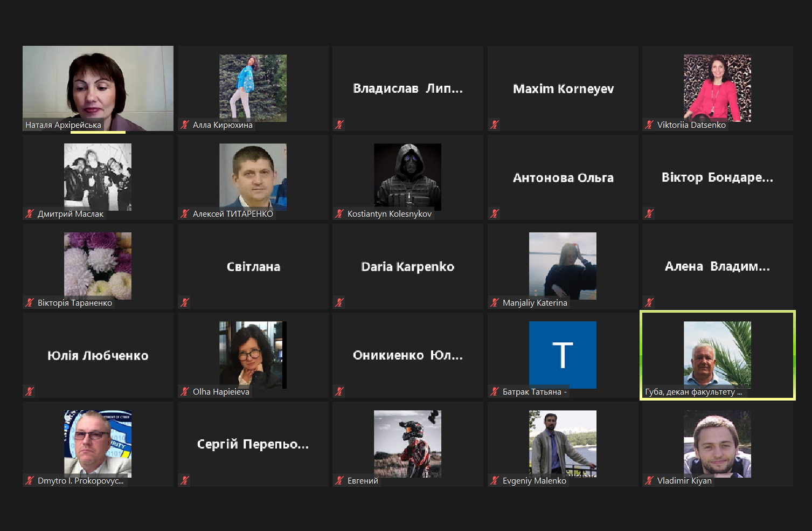Screen dimensions: 812x531
Task: Click muted mic icon in Владислав Лип... tile
Action: [x=339, y=125]
